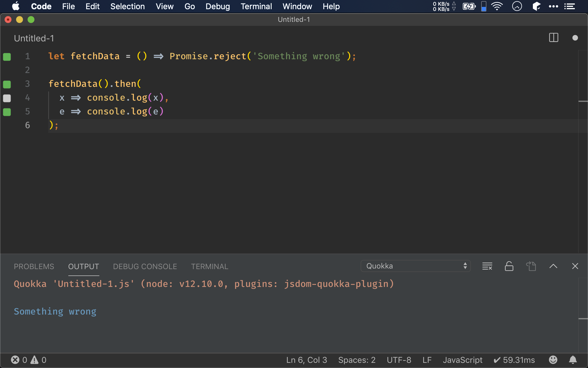The height and width of the screenshot is (368, 588).
Task: Click the Wi-Fi icon in the macOS menu bar
Action: 497,6
